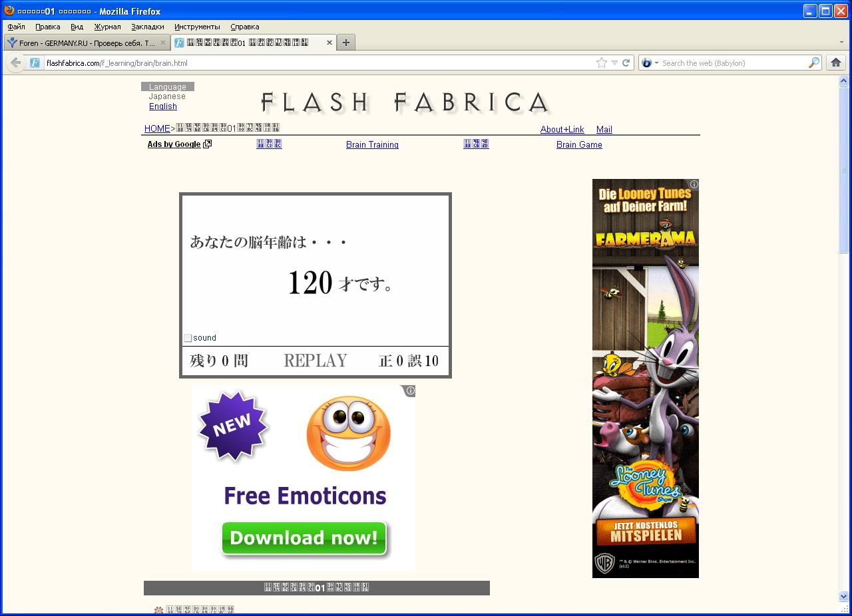
Task: Expand the URL history dropdown arrow
Action: tap(614, 63)
